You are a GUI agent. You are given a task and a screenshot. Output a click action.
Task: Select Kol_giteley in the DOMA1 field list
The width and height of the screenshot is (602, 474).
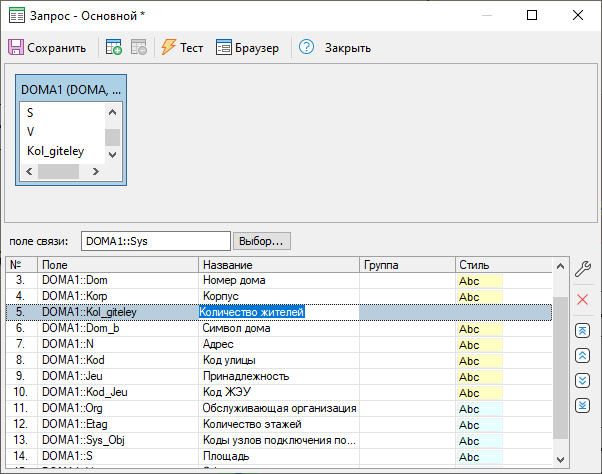point(56,152)
